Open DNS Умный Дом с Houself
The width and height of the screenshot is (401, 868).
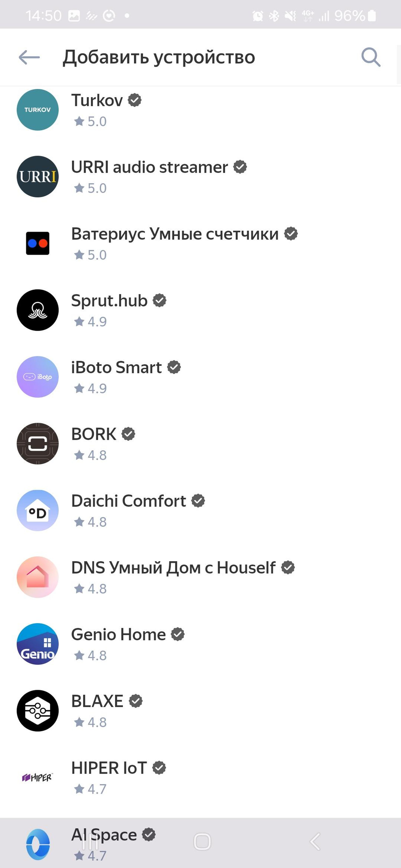point(200,577)
